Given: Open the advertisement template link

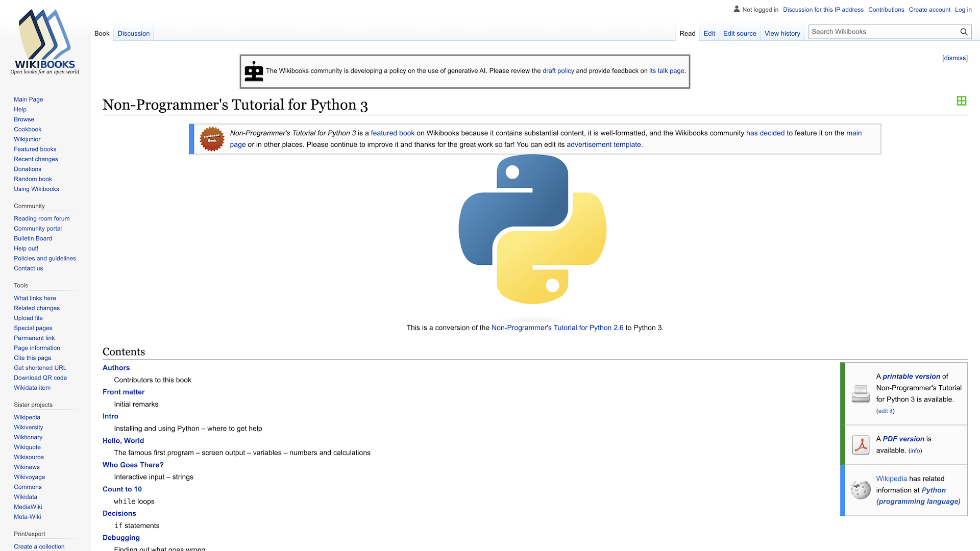Looking at the screenshot, I should [604, 145].
